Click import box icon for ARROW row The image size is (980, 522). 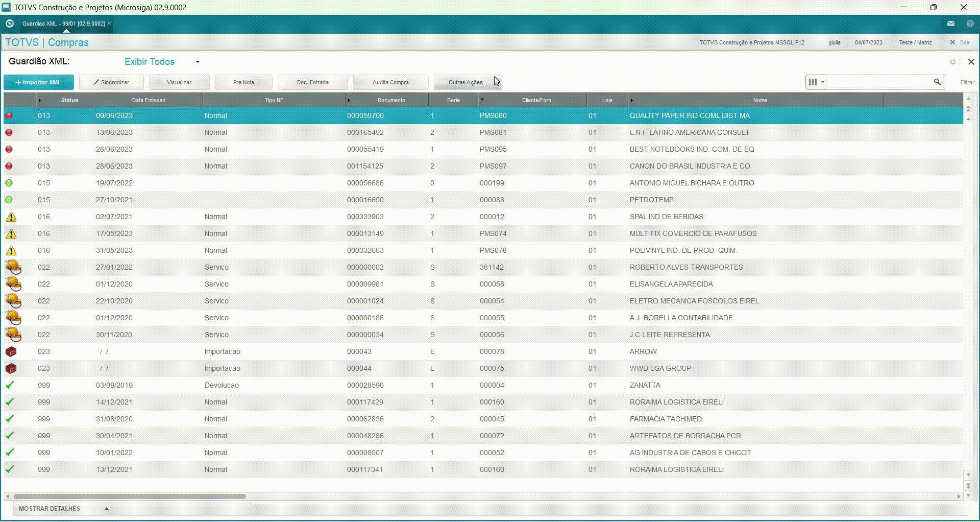pos(11,352)
